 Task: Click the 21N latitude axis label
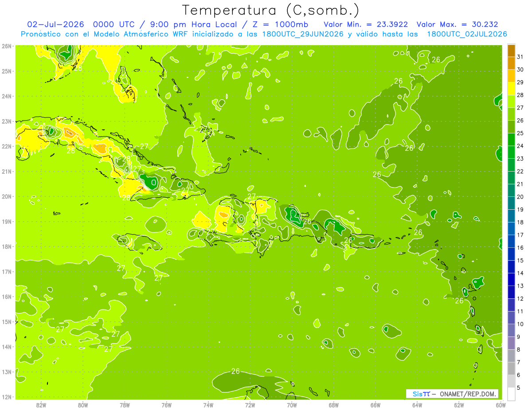coord(6,172)
